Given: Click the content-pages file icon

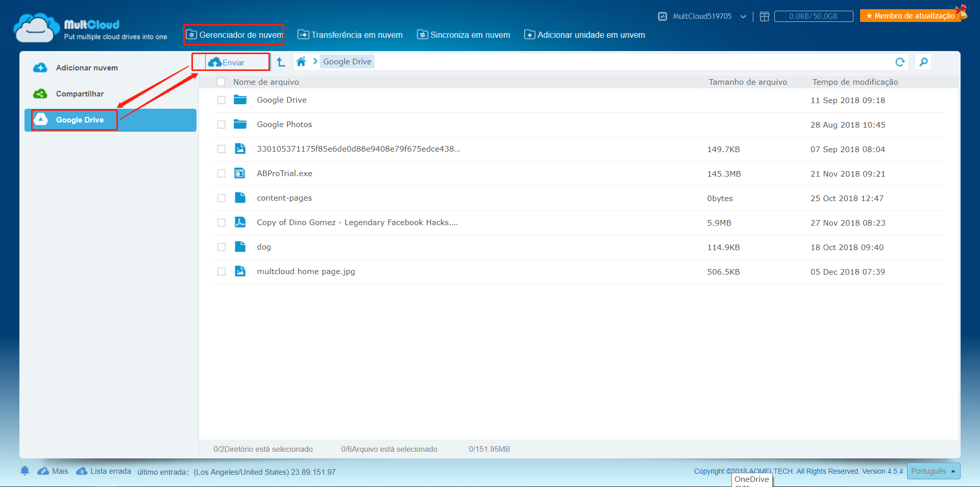Looking at the screenshot, I should (x=240, y=198).
